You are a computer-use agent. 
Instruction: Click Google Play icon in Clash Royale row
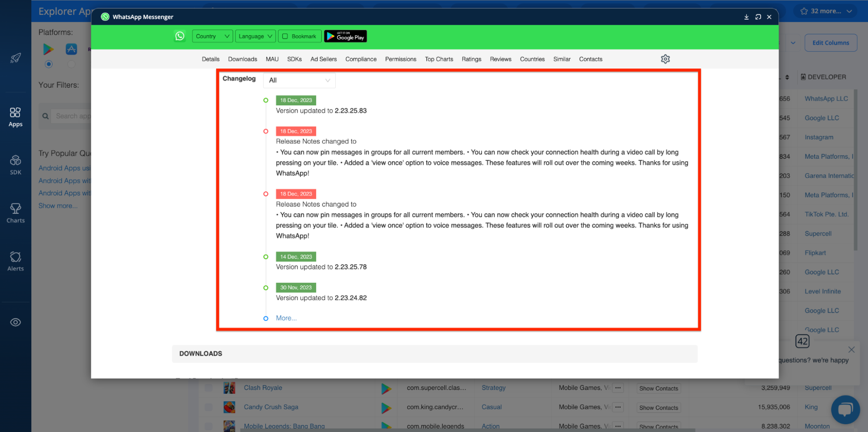[x=386, y=388]
